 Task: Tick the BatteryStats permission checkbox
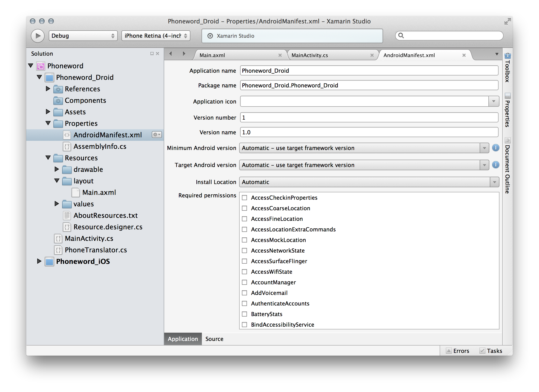click(244, 314)
